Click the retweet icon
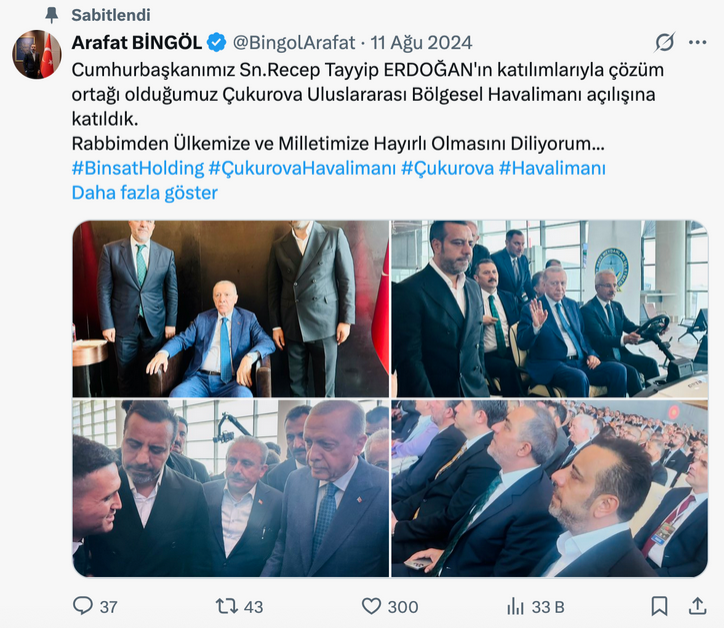 pyautogui.click(x=227, y=606)
